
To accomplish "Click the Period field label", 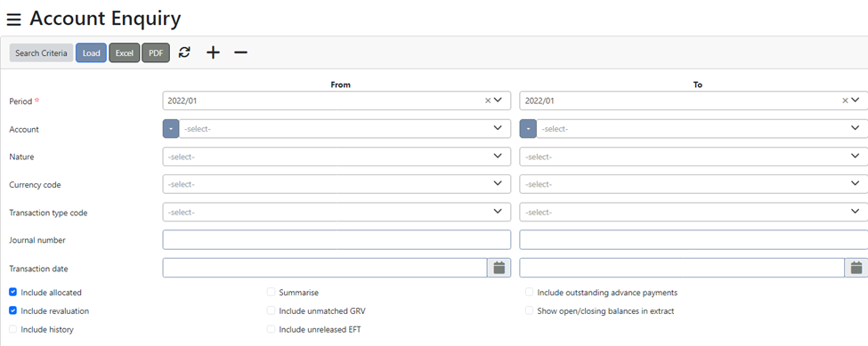I will click(21, 101).
